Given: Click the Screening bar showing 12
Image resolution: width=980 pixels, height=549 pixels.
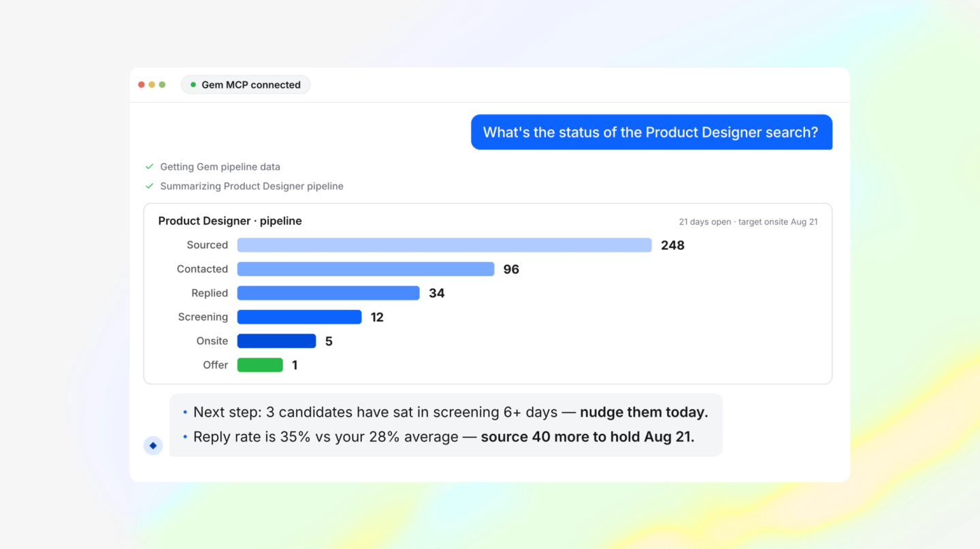Looking at the screenshot, I should [299, 317].
